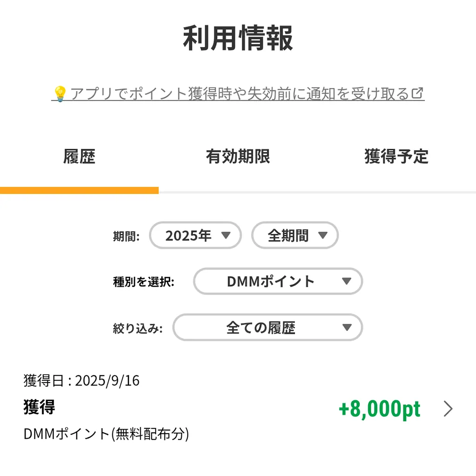Open the 全期間 period dropdown
This screenshot has width=476, height=476.
click(295, 236)
